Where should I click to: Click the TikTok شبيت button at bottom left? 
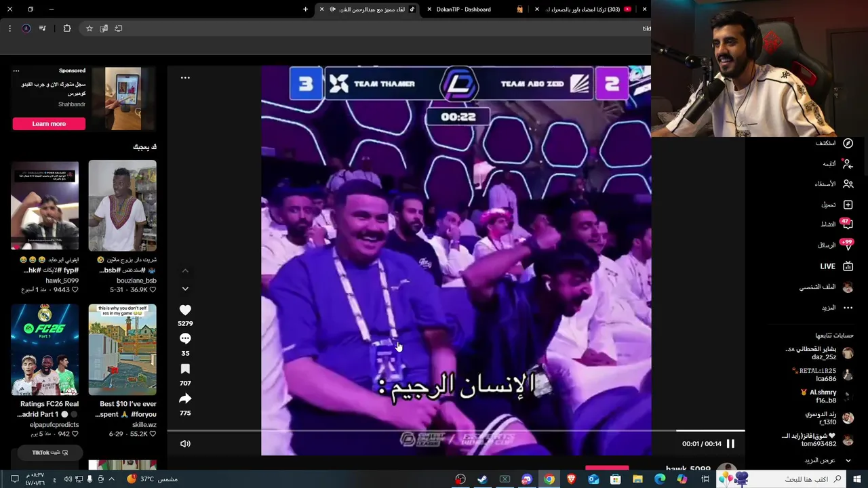(50, 452)
